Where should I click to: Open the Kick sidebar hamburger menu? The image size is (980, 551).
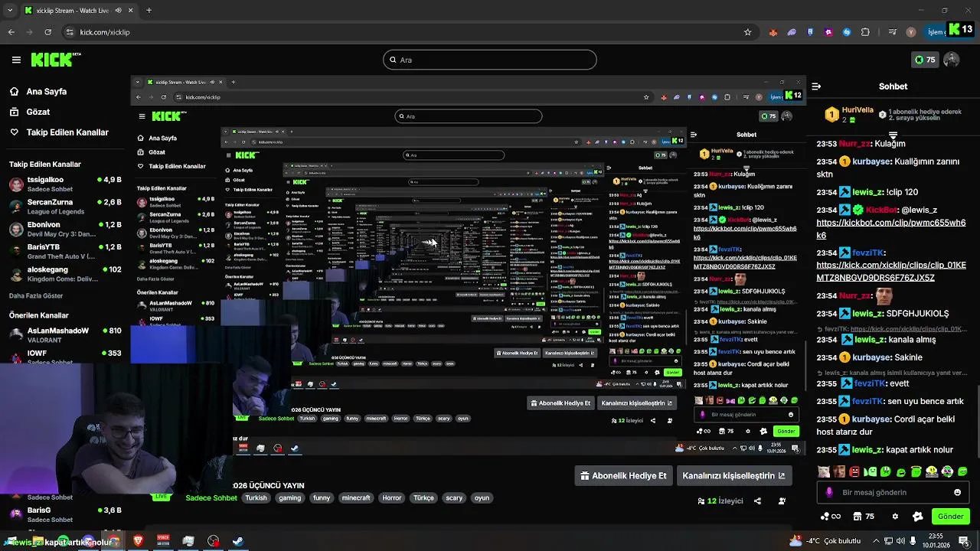[16, 60]
